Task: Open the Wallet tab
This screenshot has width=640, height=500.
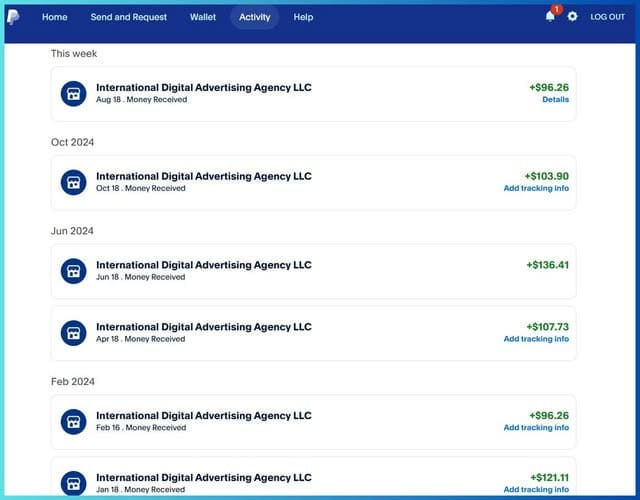Action: tap(203, 17)
